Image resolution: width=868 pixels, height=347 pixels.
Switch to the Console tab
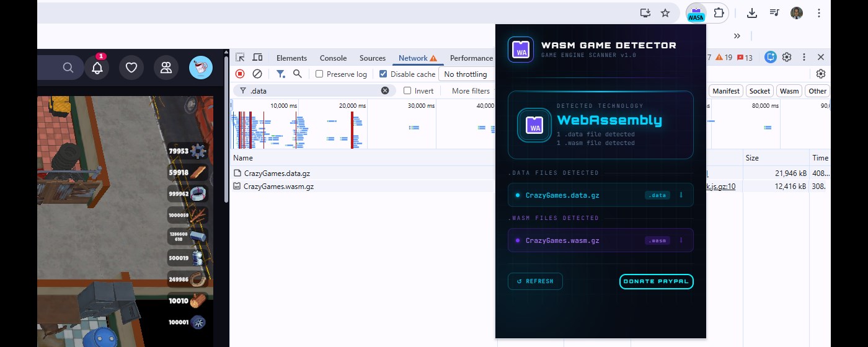333,58
